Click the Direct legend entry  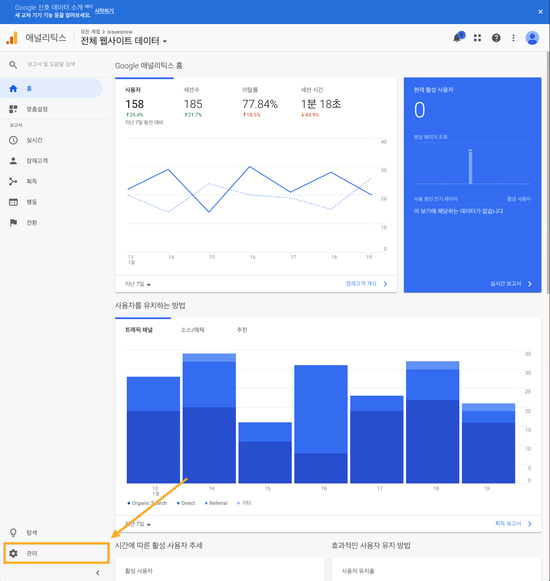point(186,503)
